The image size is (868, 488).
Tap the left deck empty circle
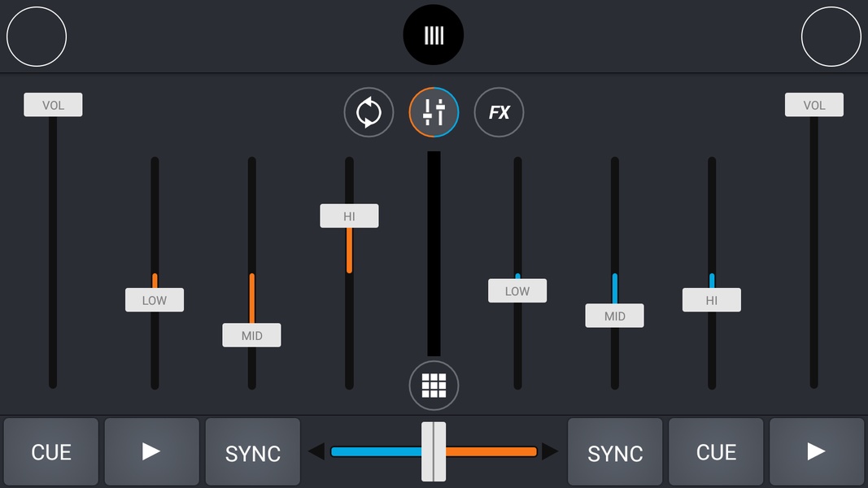click(37, 37)
